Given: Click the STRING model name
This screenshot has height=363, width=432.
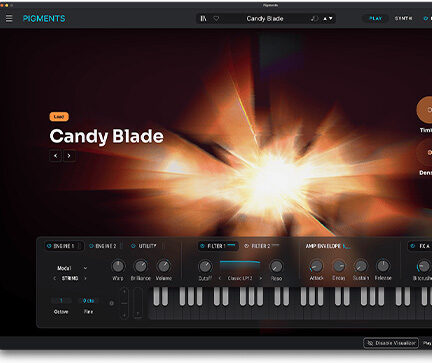Looking at the screenshot, I should point(70,278).
